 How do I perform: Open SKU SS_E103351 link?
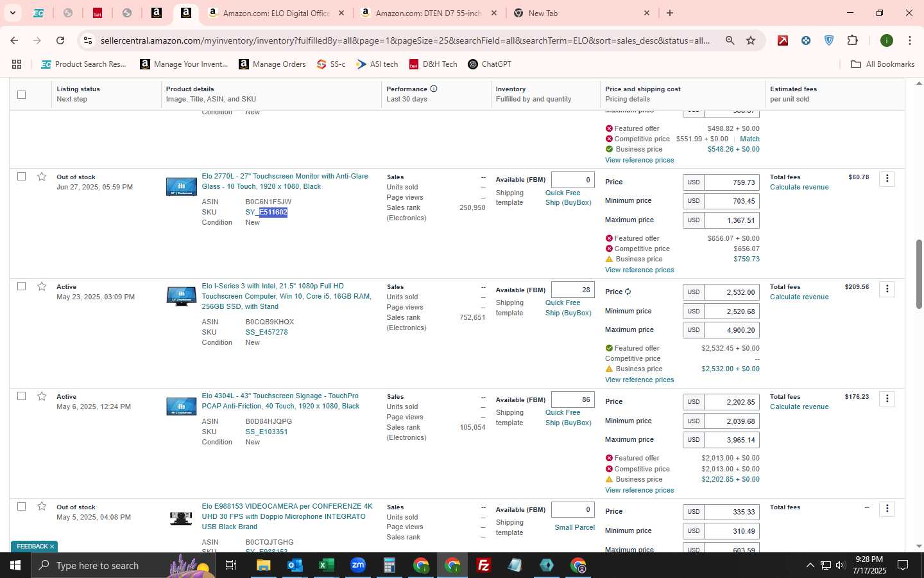pyautogui.click(x=266, y=432)
